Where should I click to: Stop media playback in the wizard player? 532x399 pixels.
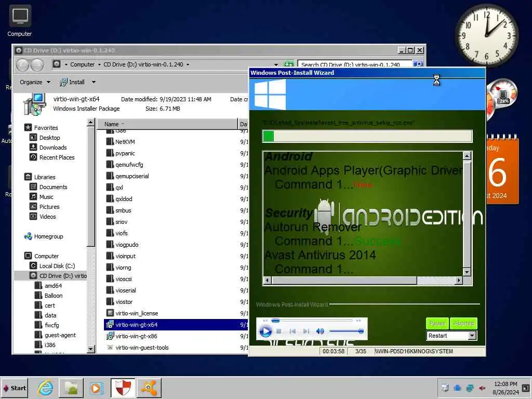(278, 331)
